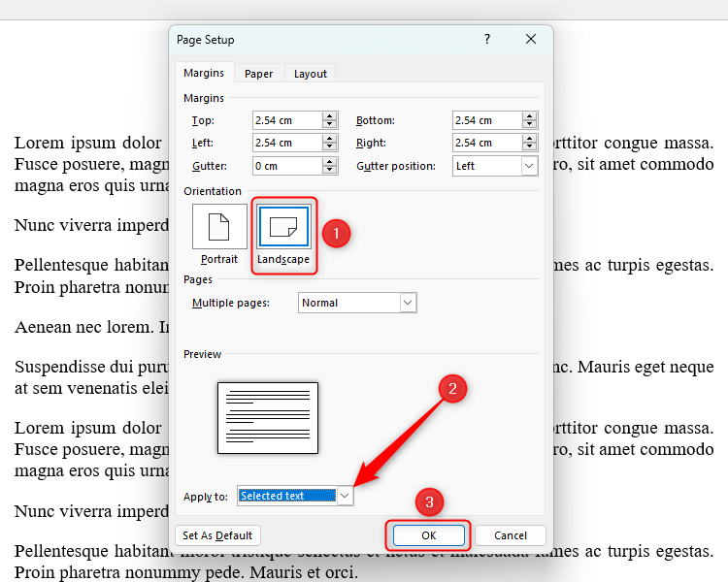Viewport: 728px width, 582px height.
Task: Open the Multiple pages dropdown
Action: click(357, 303)
